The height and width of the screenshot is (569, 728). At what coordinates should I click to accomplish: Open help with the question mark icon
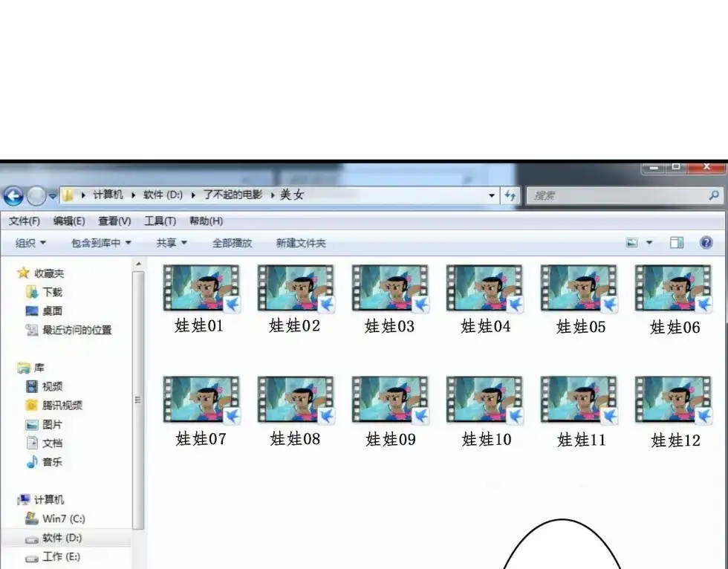(x=706, y=242)
